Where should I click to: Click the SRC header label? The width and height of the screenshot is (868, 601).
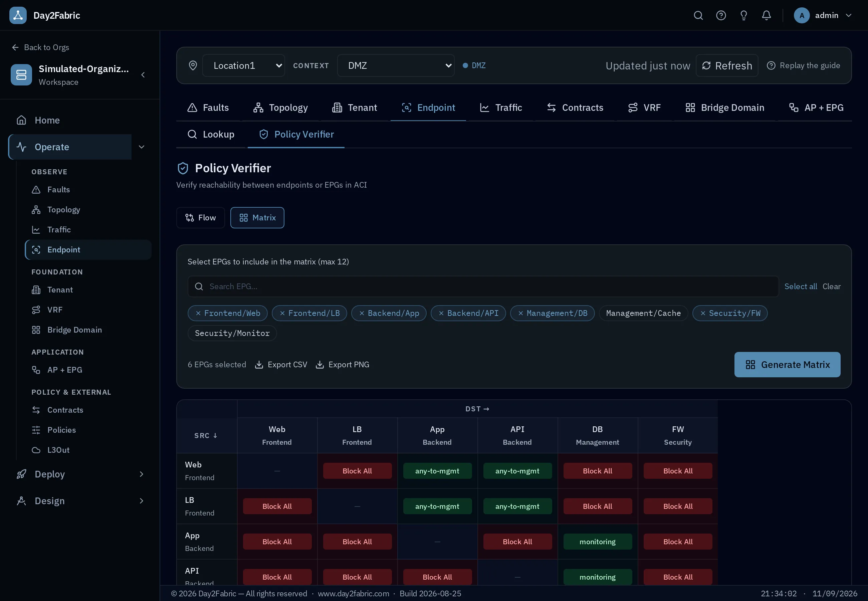tap(206, 436)
